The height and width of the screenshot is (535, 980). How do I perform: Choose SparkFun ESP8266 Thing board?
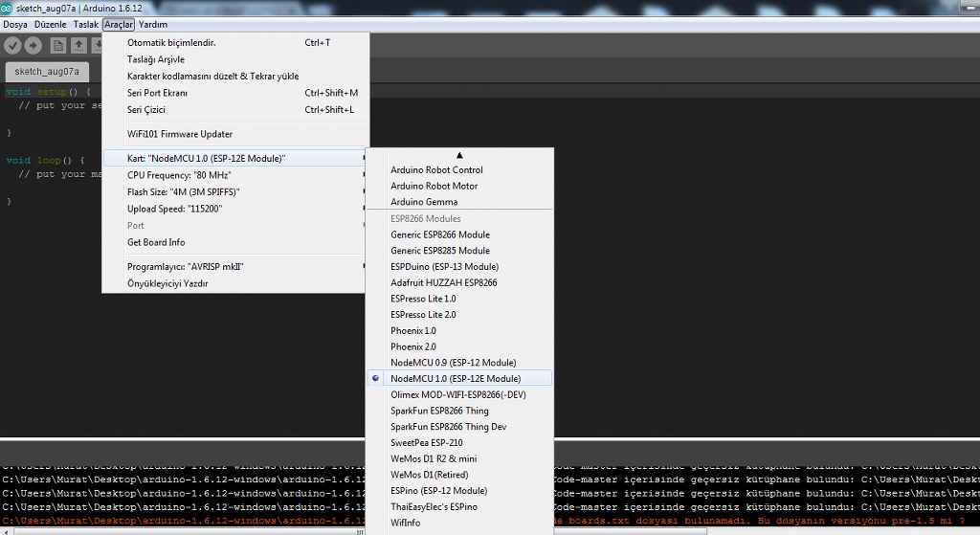point(459,411)
